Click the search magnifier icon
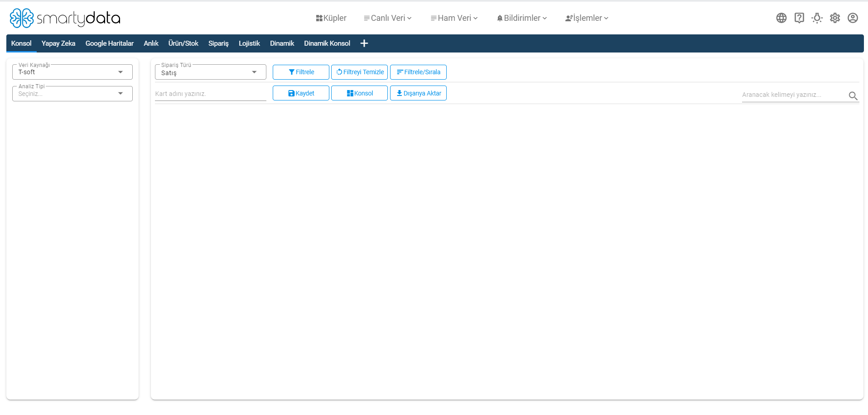 tap(853, 95)
